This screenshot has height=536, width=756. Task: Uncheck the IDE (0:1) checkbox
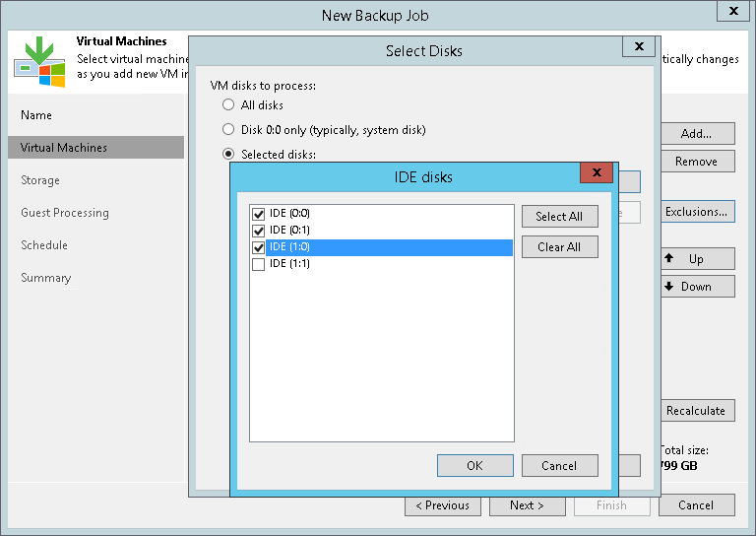[x=259, y=231]
